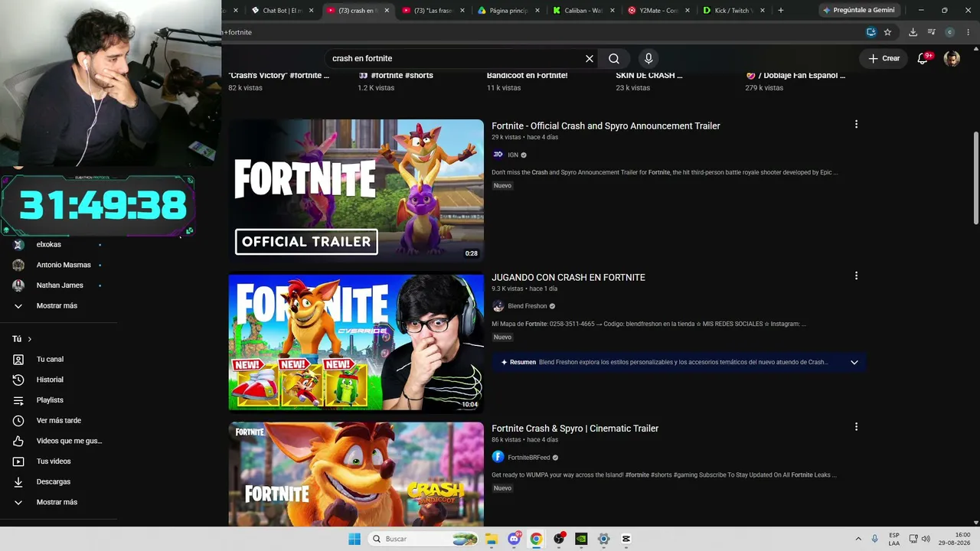Open options for the IGN trailer video
980x551 pixels.
tap(856, 124)
